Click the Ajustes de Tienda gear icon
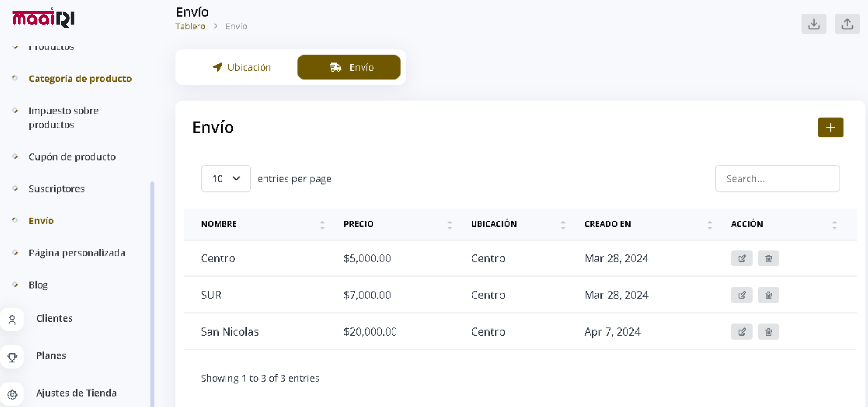The width and height of the screenshot is (868, 407). [x=12, y=394]
